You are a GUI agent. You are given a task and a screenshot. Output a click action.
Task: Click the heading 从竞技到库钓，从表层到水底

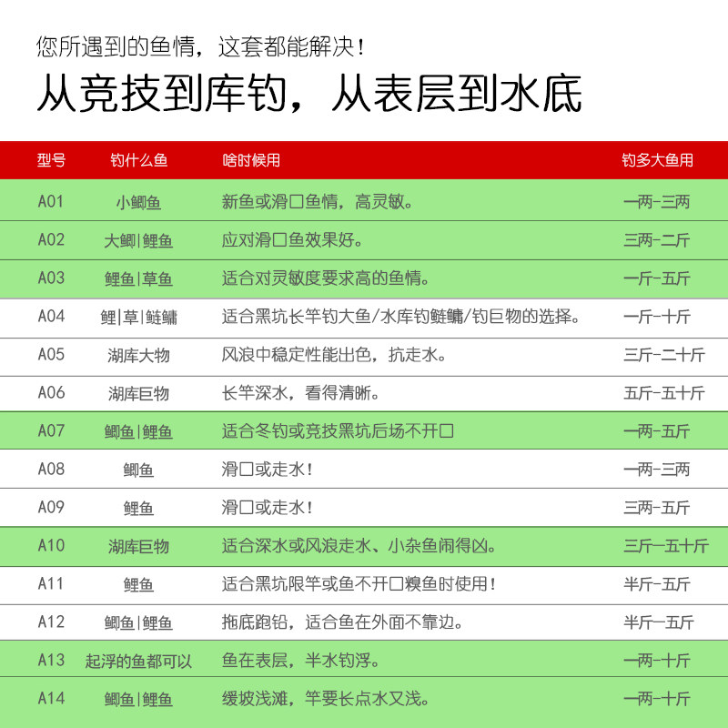click(309, 94)
